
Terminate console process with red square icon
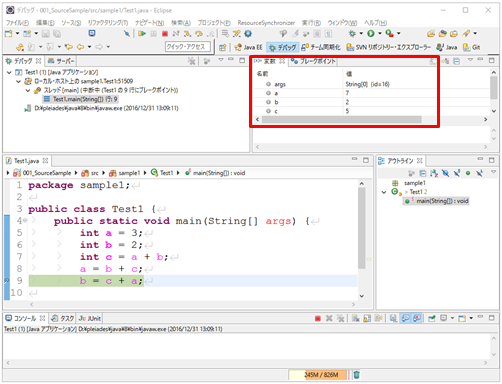tap(318, 319)
